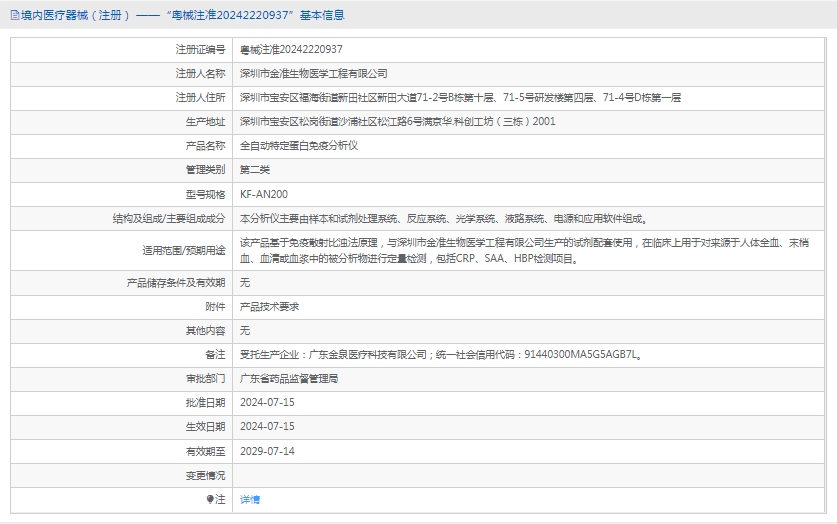Select the model specification KF-AN200
The image size is (837, 524).
(264, 194)
